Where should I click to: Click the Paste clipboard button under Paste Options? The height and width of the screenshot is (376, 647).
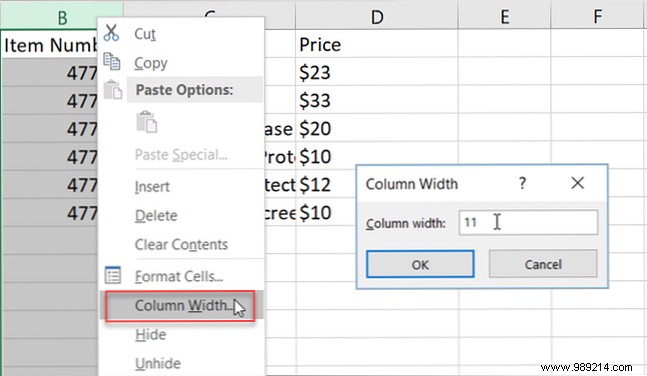click(x=146, y=122)
